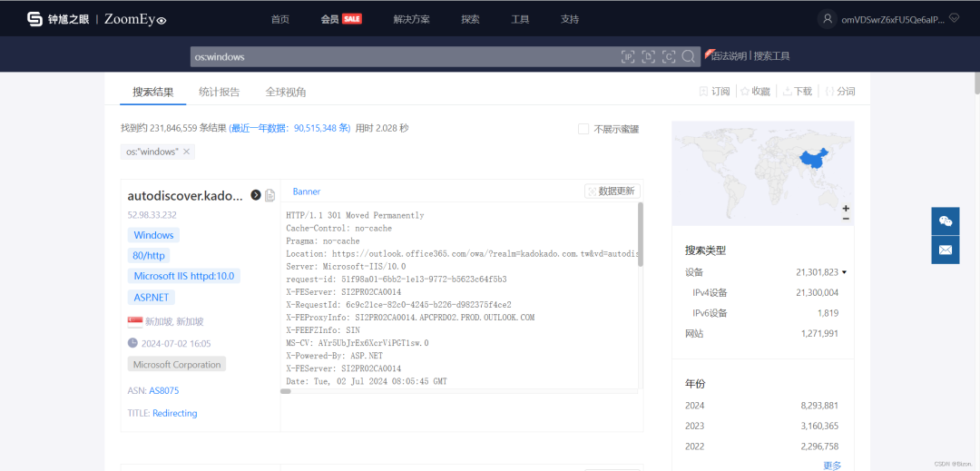Image resolution: width=980 pixels, height=471 pixels.
Task: Click the 收藏 star favorite icon
Action: pos(745,91)
